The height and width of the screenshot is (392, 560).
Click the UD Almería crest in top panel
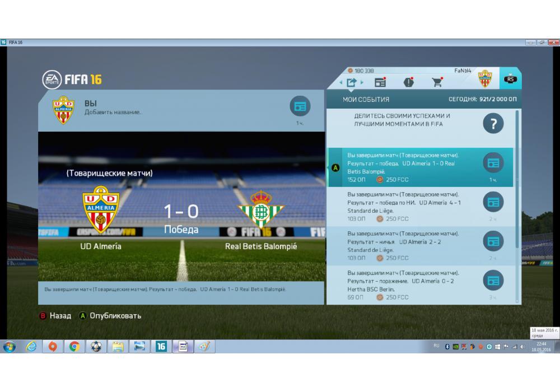click(485, 79)
